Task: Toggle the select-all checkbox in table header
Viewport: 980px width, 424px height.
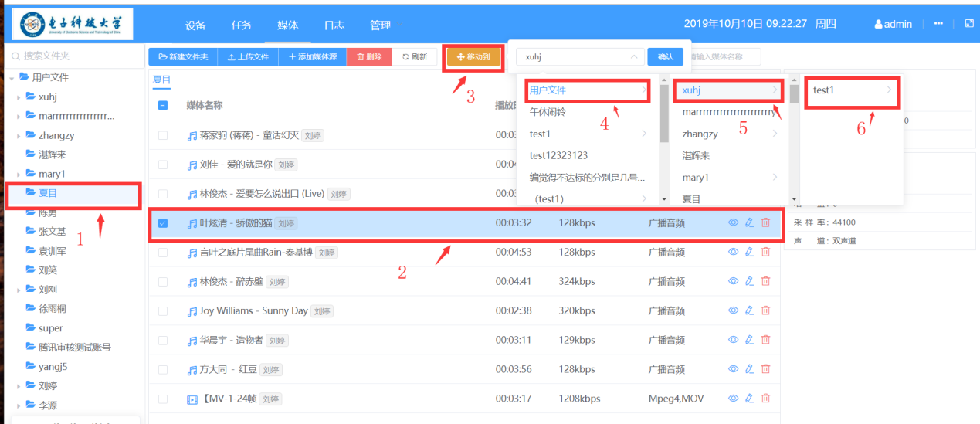Action: pos(163,105)
